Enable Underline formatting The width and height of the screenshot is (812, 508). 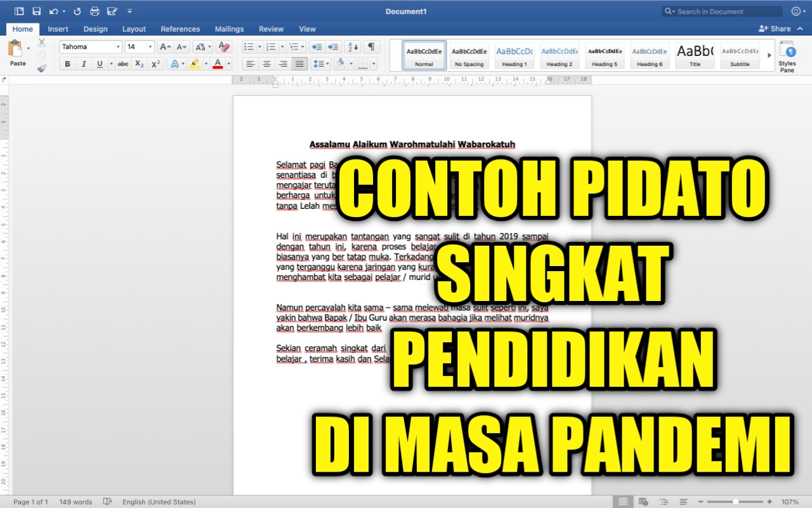coord(100,63)
